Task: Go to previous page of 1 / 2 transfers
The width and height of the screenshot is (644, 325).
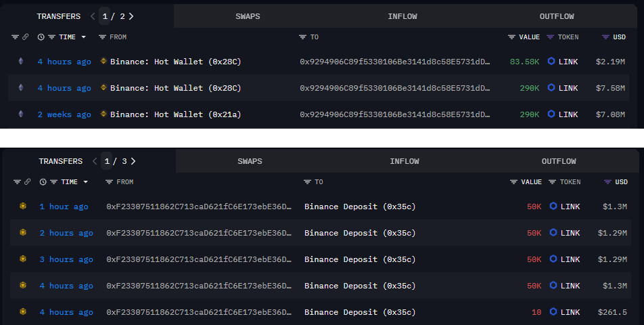Action: 93,16
